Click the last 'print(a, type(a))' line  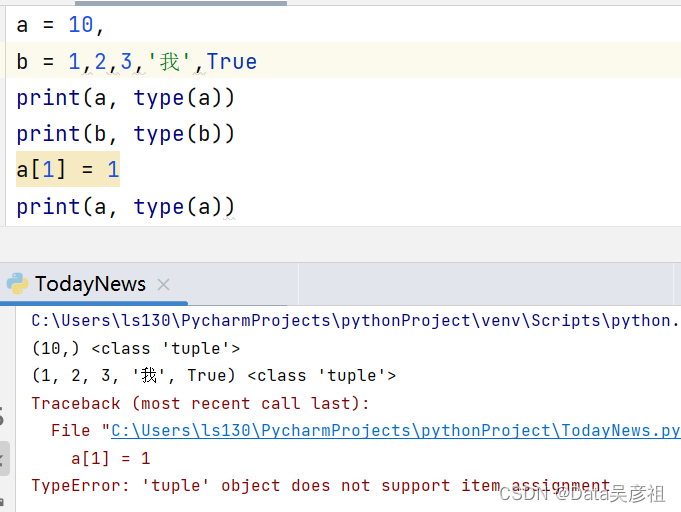126,207
